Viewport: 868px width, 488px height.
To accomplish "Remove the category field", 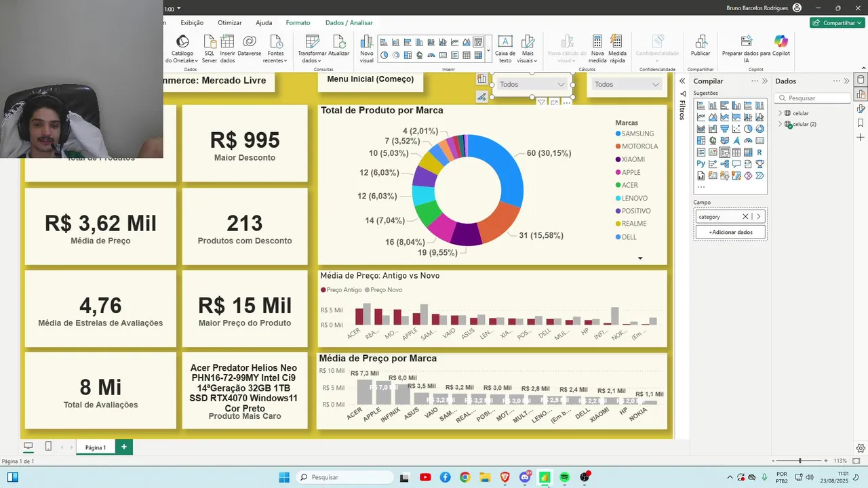I will [x=745, y=217].
